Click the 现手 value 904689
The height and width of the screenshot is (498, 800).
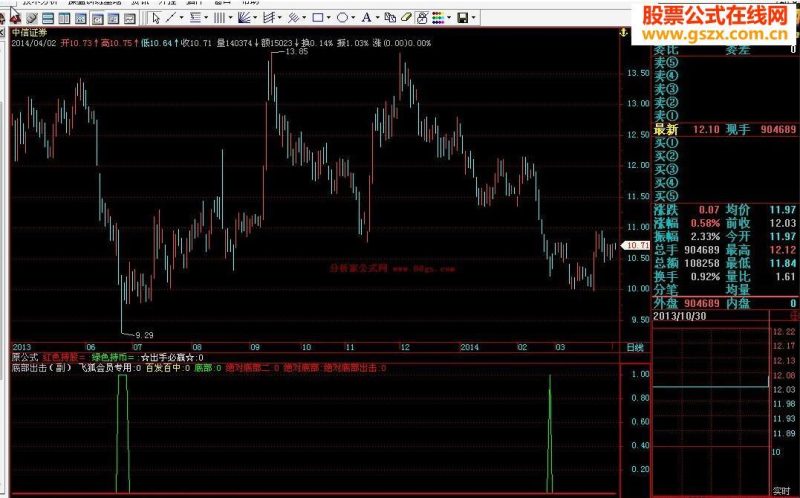tap(778, 130)
